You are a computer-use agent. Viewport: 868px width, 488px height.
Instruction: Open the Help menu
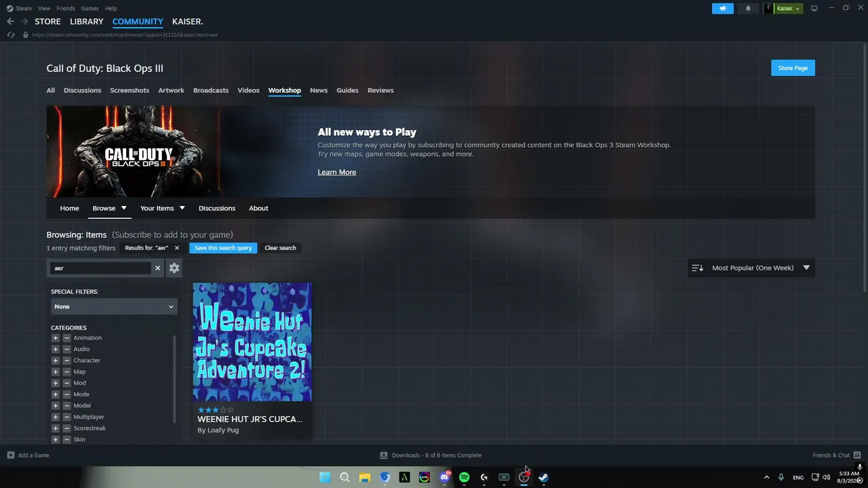[111, 8]
